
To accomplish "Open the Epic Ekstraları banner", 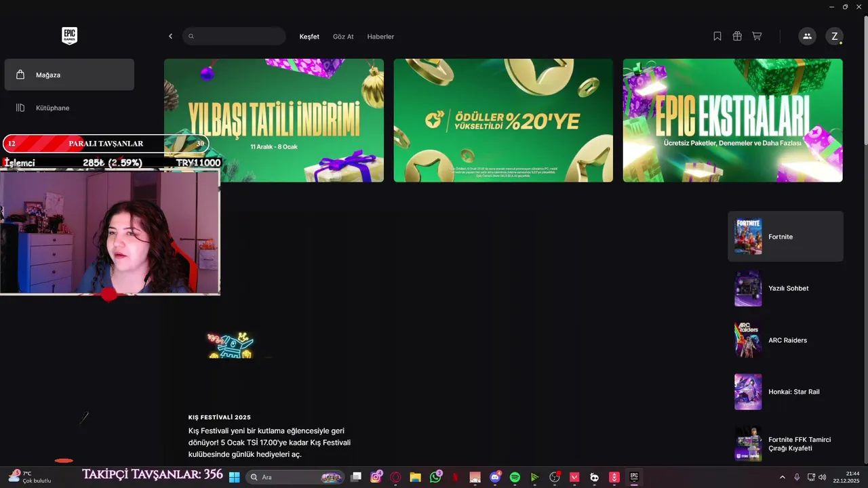I will [733, 121].
